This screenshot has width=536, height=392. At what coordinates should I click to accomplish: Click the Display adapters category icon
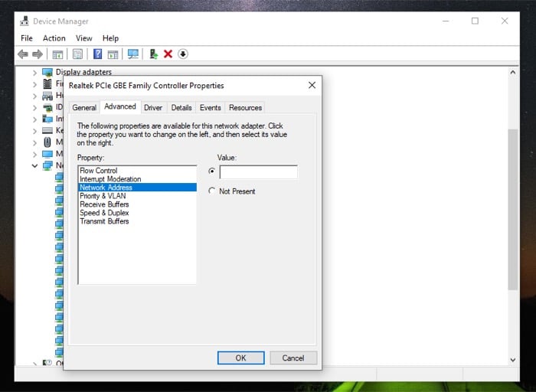coord(47,72)
